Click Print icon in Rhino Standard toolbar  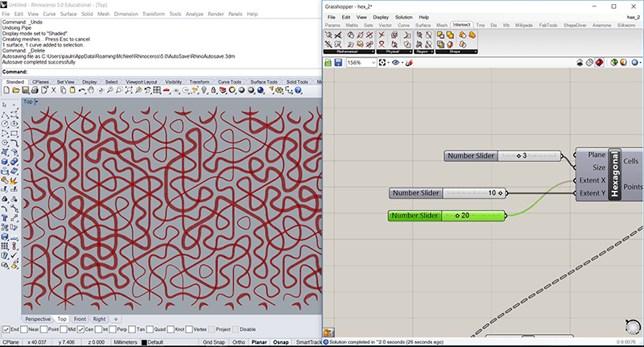tap(35, 90)
